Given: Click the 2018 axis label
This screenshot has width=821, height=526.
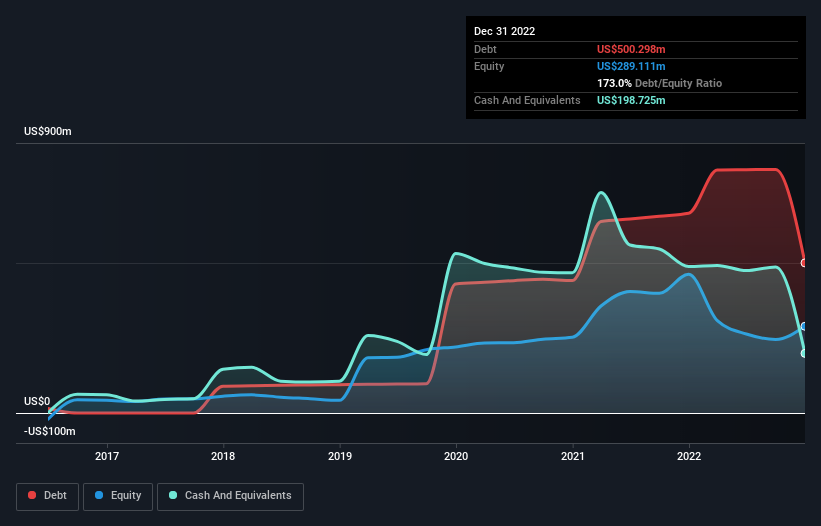Looking at the screenshot, I should pos(223,456).
